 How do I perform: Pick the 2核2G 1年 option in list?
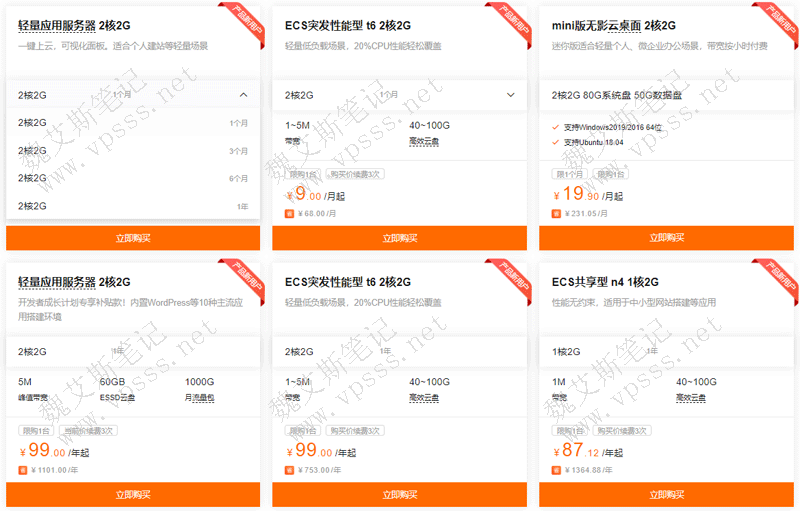pos(133,206)
